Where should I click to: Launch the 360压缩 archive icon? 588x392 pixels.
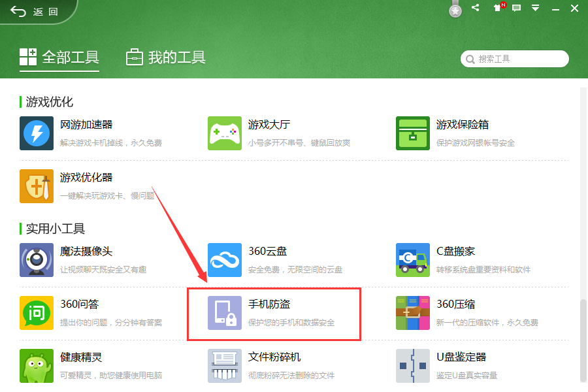413,313
